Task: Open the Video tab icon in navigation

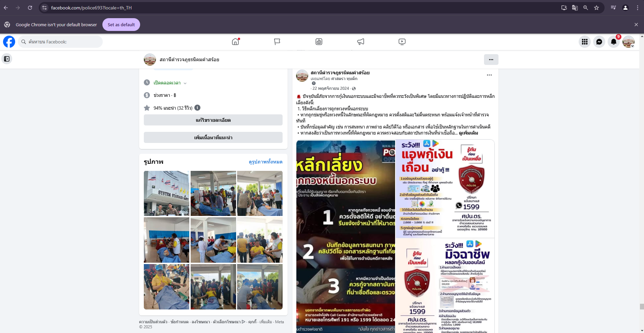Action: [402, 42]
